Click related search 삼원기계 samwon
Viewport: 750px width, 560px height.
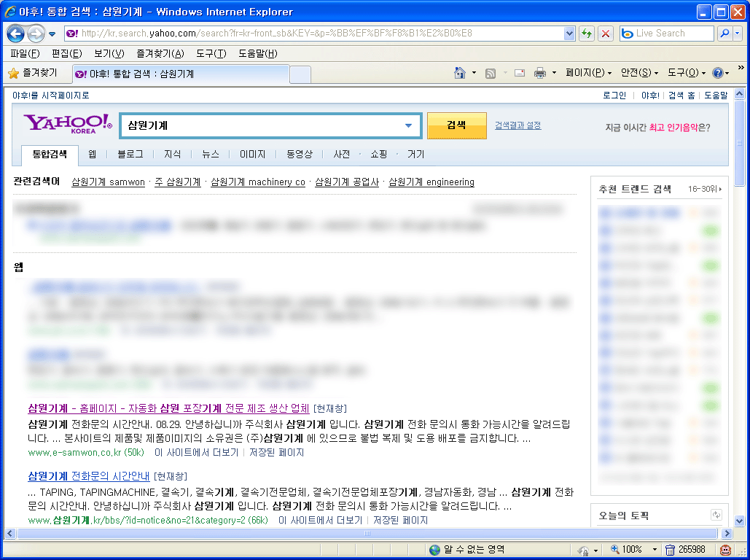pos(108,182)
